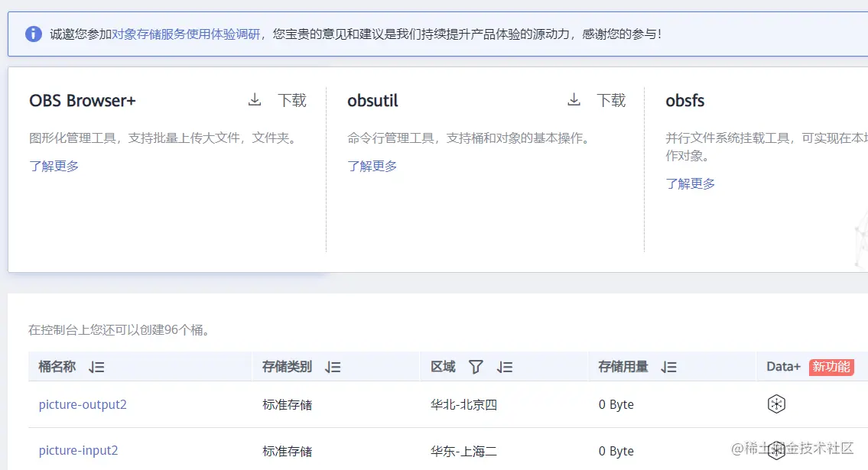Click the Data+ column header
The width and height of the screenshot is (868, 470).
click(x=783, y=367)
